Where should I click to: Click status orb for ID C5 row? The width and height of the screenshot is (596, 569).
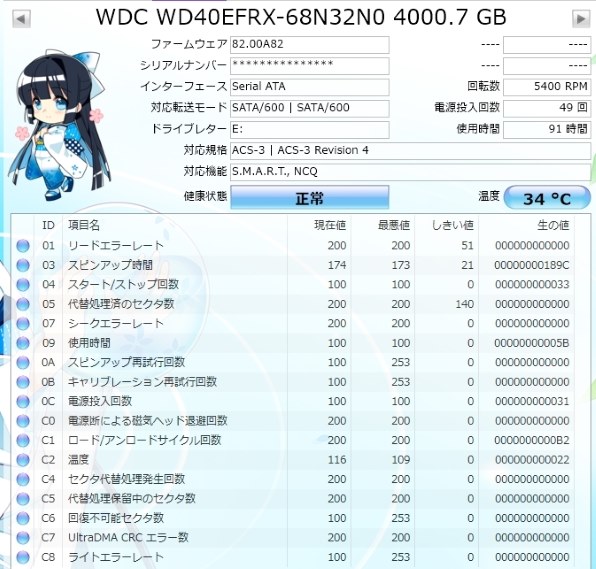tap(23, 499)
